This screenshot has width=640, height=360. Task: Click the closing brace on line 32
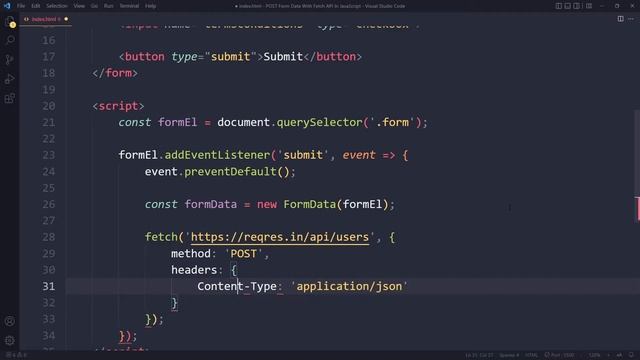click(x=174, y=303)
